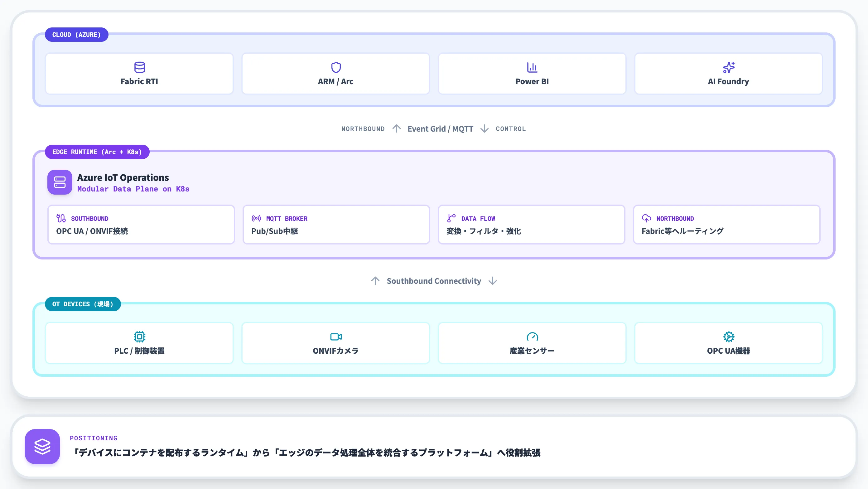Click the Fabric等へルーティング text
Screen dimensions: 868x489
pyautogui.click(x=682, y=231)
